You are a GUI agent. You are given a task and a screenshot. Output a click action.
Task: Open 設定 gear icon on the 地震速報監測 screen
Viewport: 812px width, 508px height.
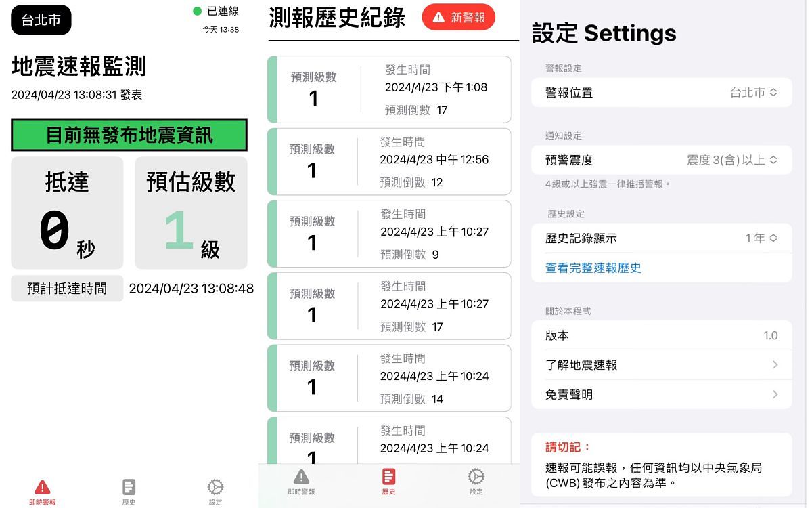click(215, 487)
